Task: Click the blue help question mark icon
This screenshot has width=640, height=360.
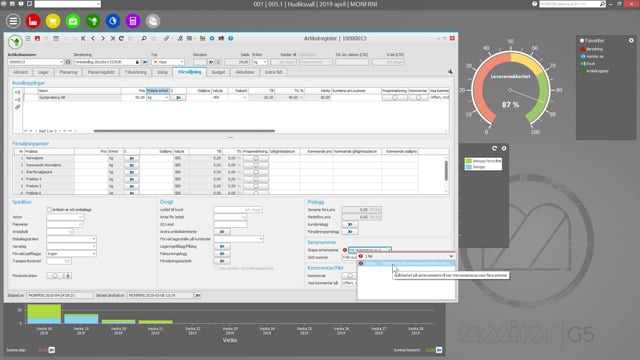Action: 231,38
